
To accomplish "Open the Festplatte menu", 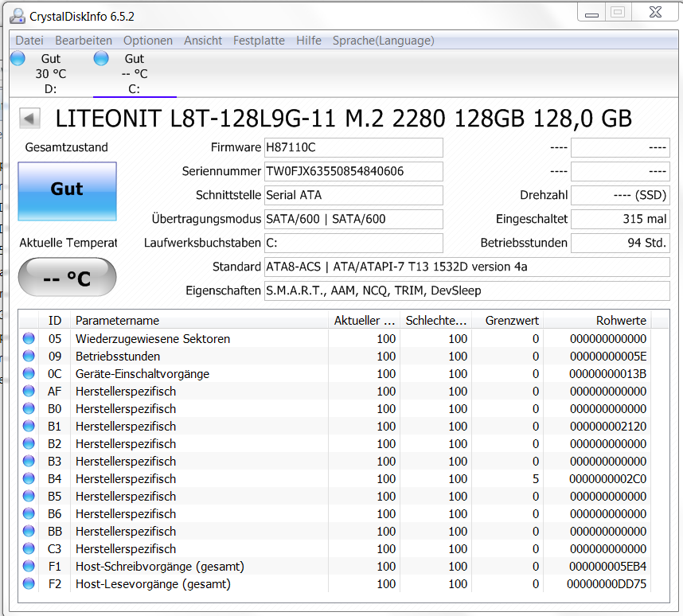I will 258,41.
